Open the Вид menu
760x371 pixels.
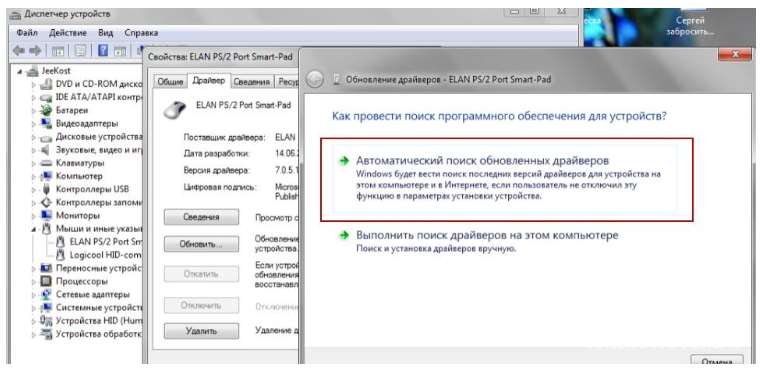(x=105, y=33)
